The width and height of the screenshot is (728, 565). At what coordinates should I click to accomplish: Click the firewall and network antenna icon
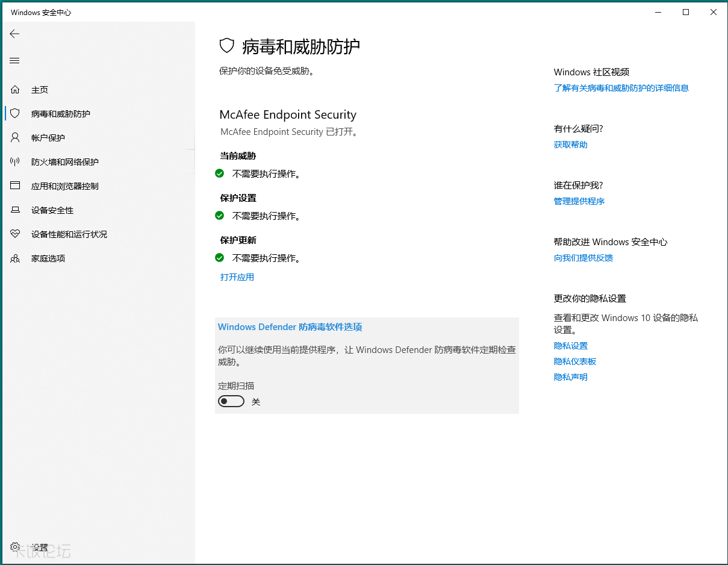point(15,162)
